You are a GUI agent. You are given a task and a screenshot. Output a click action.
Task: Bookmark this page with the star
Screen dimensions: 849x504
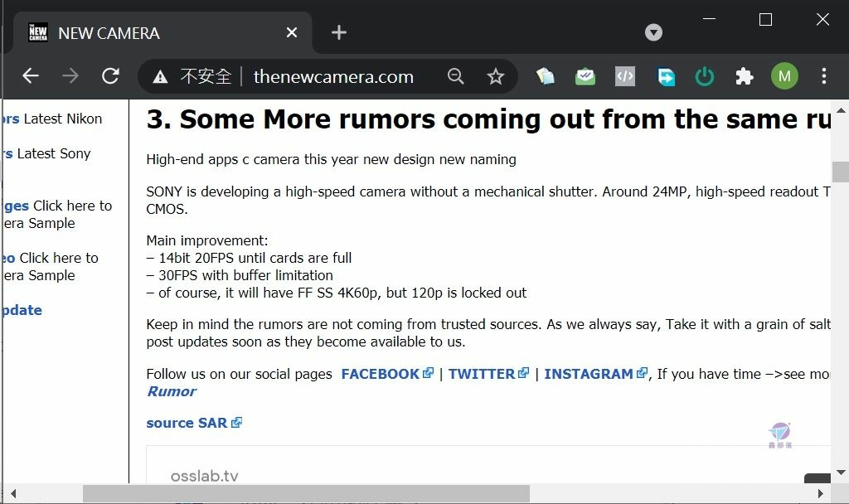pos(496,76)
